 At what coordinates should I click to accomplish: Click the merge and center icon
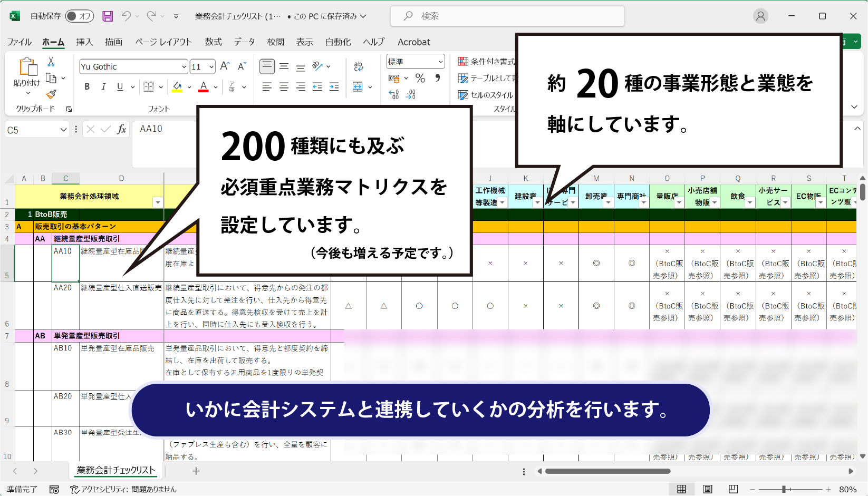(x=358, y=87)
